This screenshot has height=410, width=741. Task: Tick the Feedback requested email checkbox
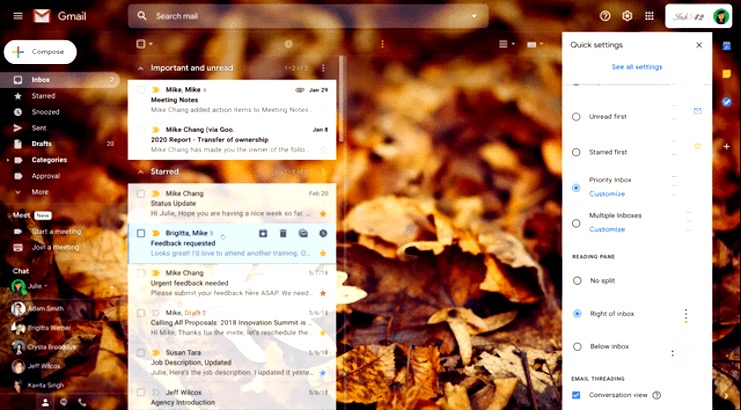[141, 233]
